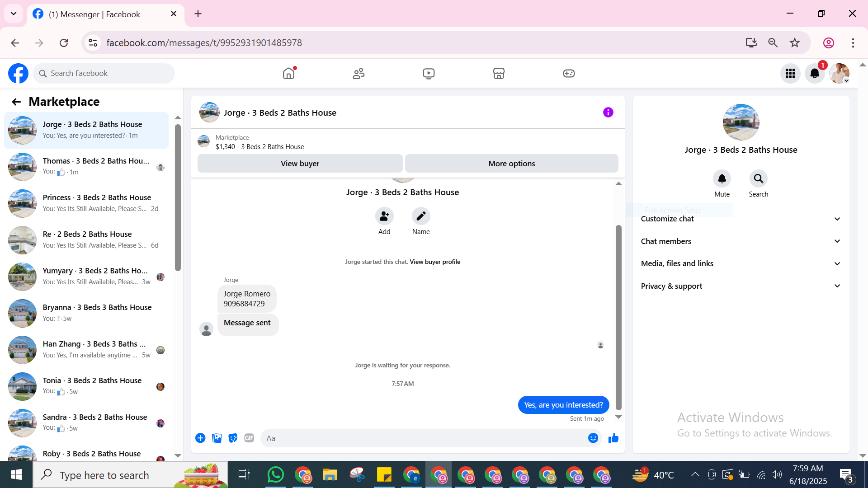Screen dimensions: 868x488
Task: Bookmark this page with the star
Action: point(795,42)
